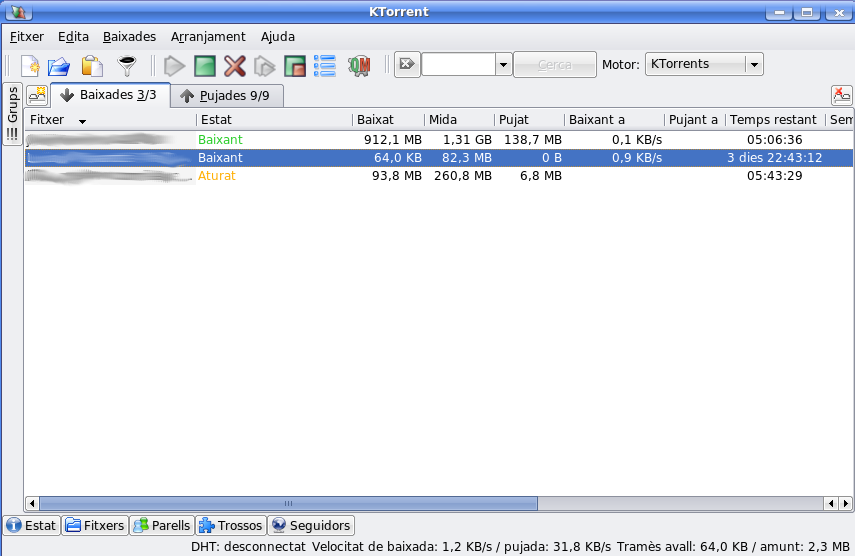Close the current tab with red X icon
The height and width of the screenshot is (556, 855).
point(841,95)
